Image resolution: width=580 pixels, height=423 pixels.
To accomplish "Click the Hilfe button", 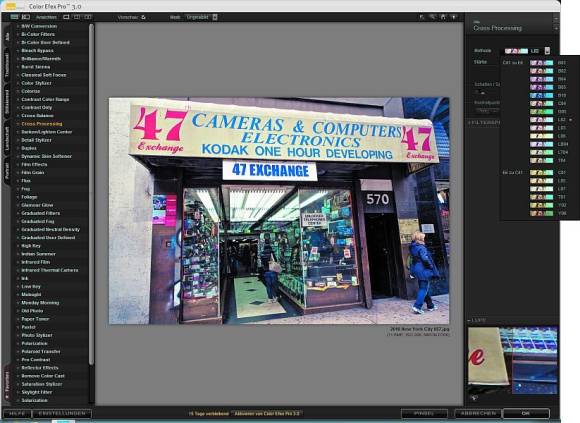I will coord(17,413).
